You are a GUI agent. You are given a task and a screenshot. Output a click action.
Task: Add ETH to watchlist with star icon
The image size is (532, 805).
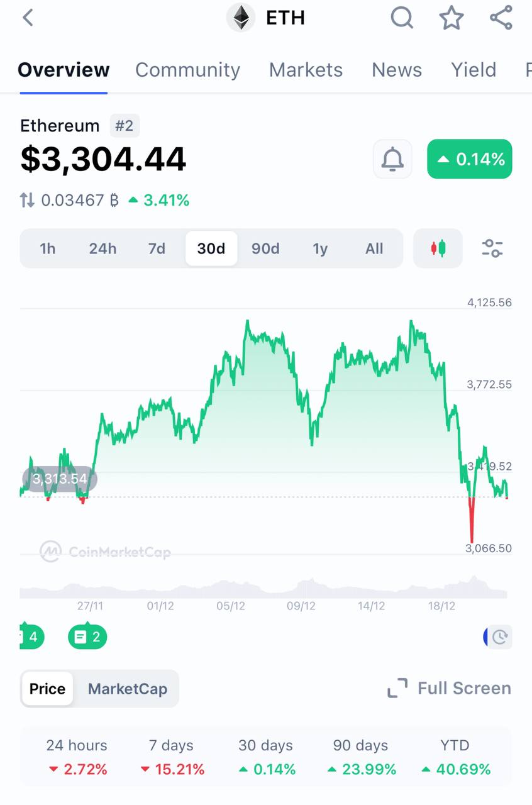click(x=451, y=18)
